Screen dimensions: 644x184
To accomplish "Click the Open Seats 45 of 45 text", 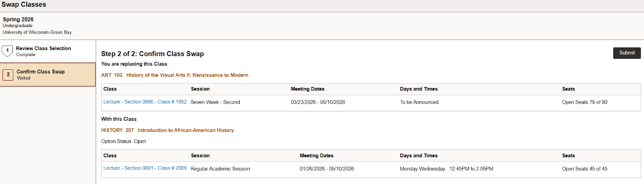I will [x=584, y=169].
